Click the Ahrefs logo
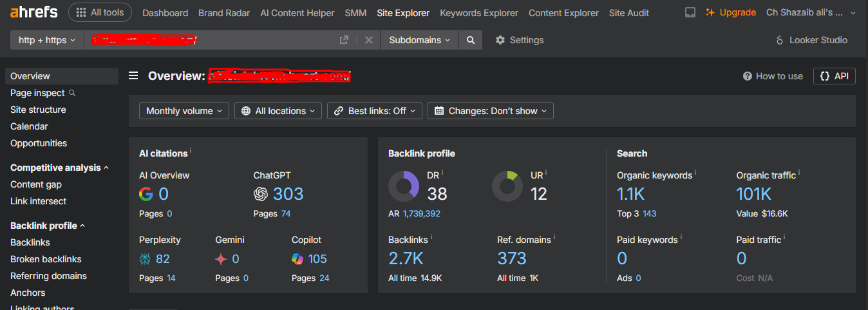The width and height of the screenshot is (868, 310). (x=33, y=12)
